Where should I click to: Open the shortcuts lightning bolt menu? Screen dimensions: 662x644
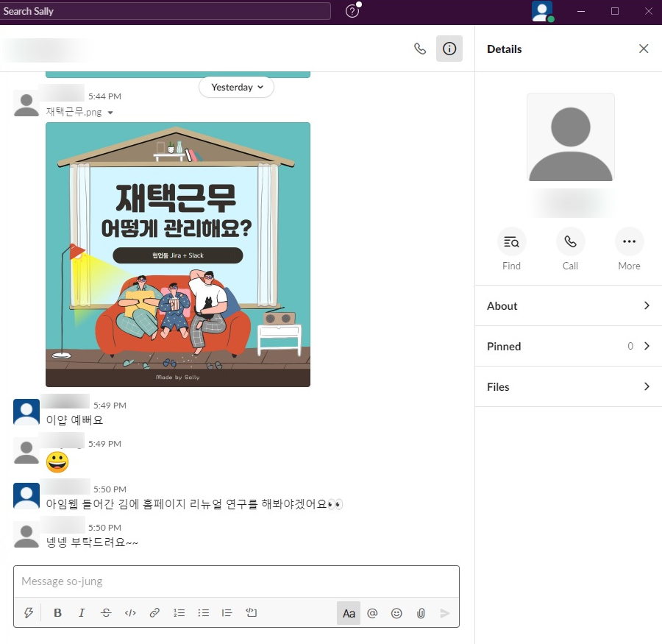[29, 613]
